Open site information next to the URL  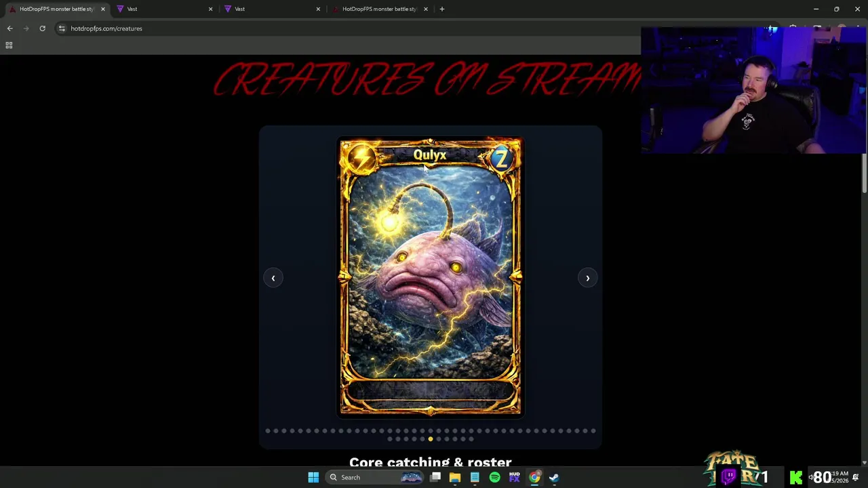click(62, 28)
